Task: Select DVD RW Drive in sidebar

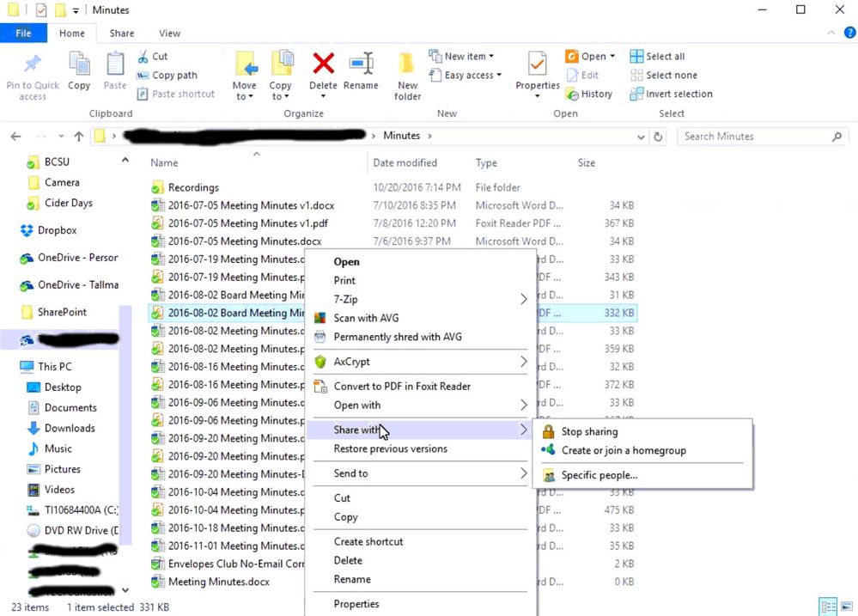Action: click(x=73, y=531)
